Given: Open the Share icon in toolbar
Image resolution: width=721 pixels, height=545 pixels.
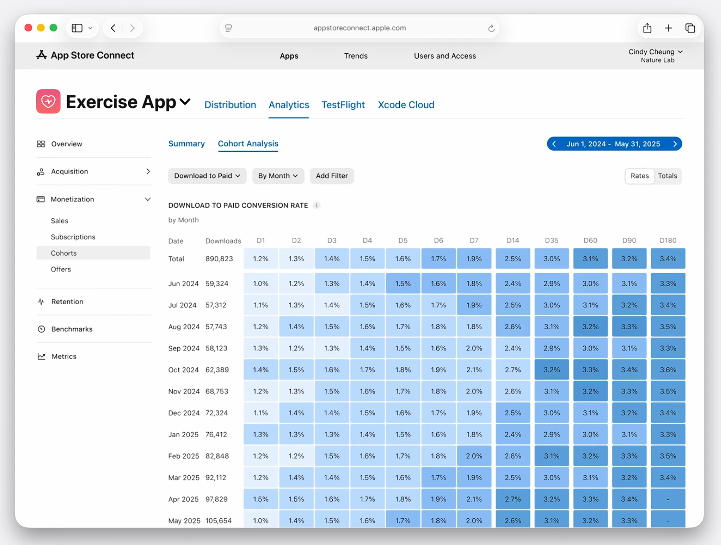Looking at the screenshot, I should 647,28.
